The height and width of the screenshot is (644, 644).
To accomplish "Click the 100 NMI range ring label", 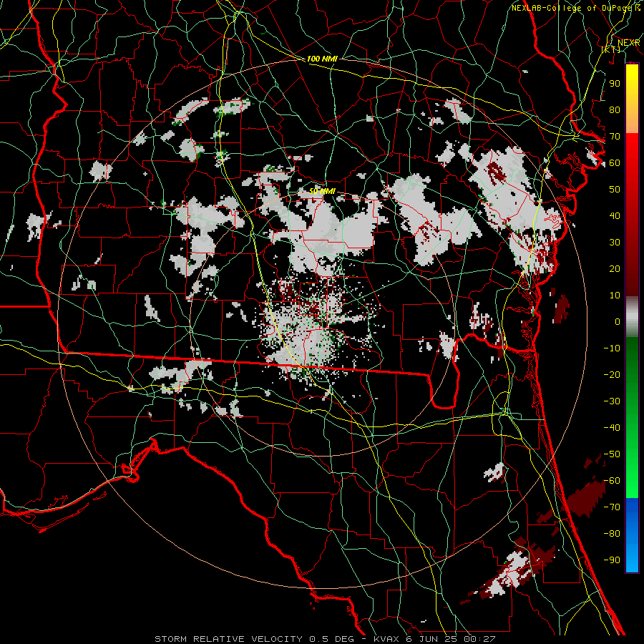I will click(x=322, y=59).
